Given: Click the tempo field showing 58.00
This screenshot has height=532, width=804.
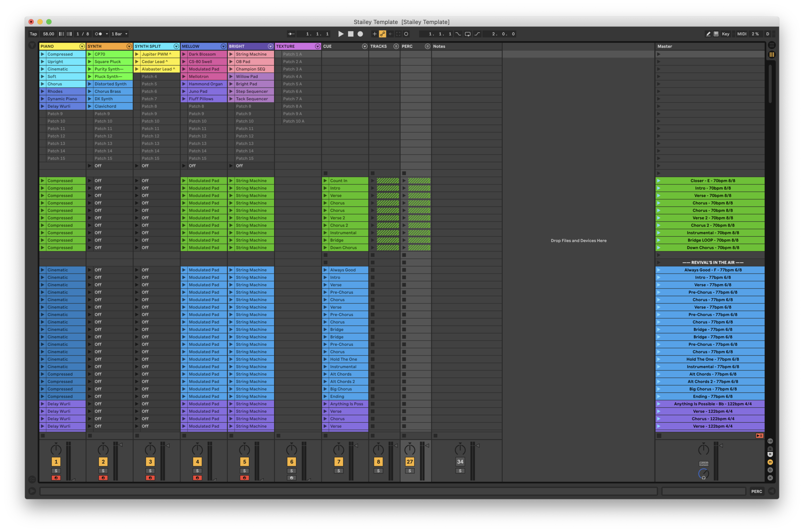Looking at the screenshot, I should 48,34.
